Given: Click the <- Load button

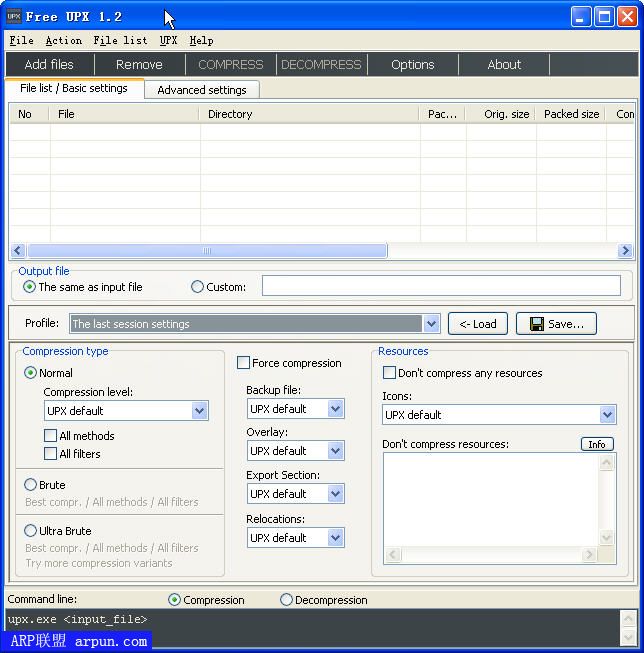Looking at the screenshot, I should coord(478,324).
